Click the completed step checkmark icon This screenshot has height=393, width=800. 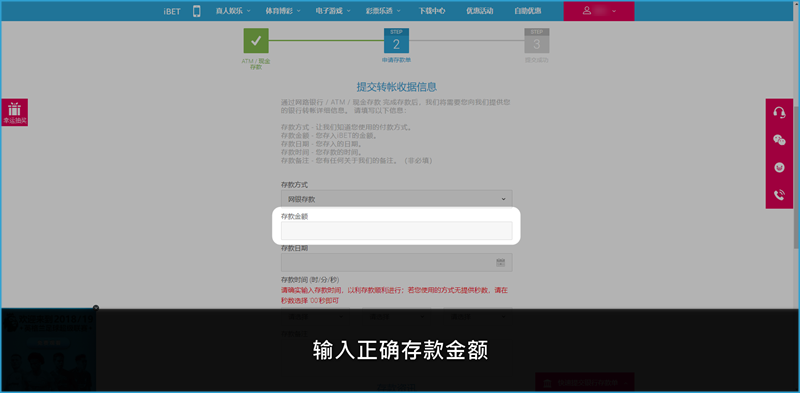click(x=256, y=41)
